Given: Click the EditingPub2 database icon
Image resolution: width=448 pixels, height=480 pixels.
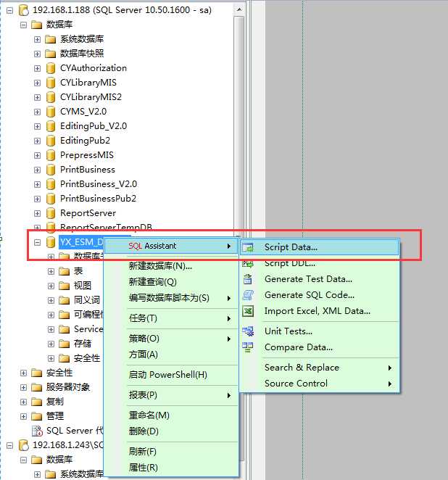Looking at the screenshot, I should (51, 141).
